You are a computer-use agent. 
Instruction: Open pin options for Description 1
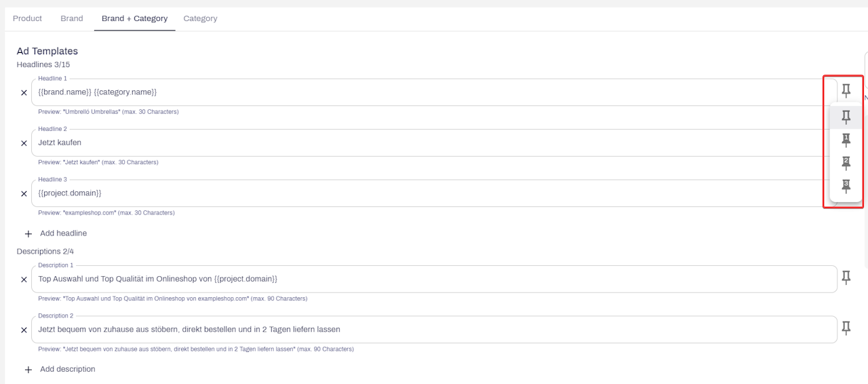[846, 277]
